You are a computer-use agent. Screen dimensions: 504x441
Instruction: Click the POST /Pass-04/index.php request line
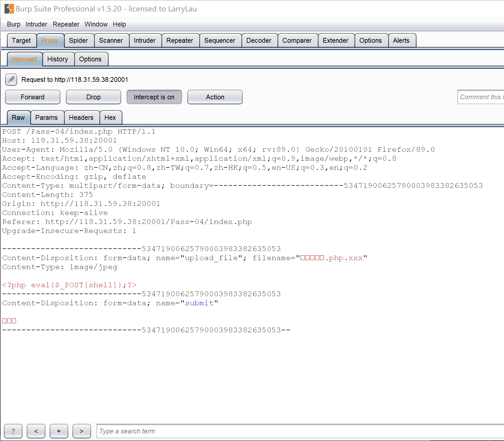tap(79, 132)
